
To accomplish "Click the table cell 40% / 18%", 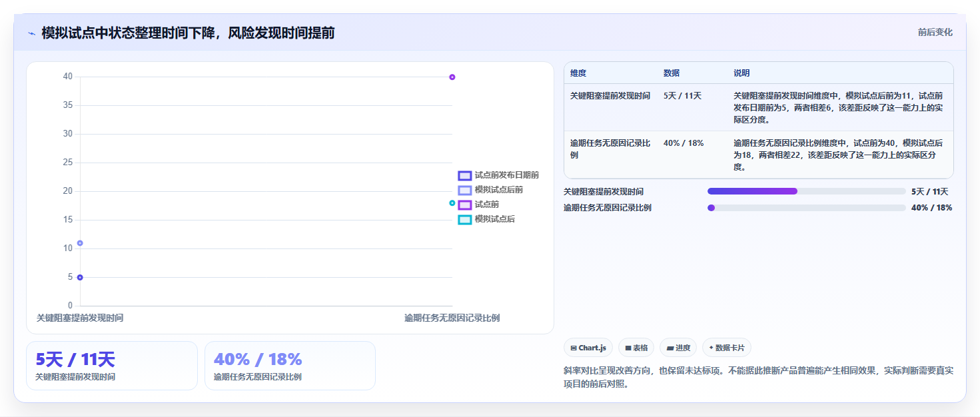I will point(684,143).
